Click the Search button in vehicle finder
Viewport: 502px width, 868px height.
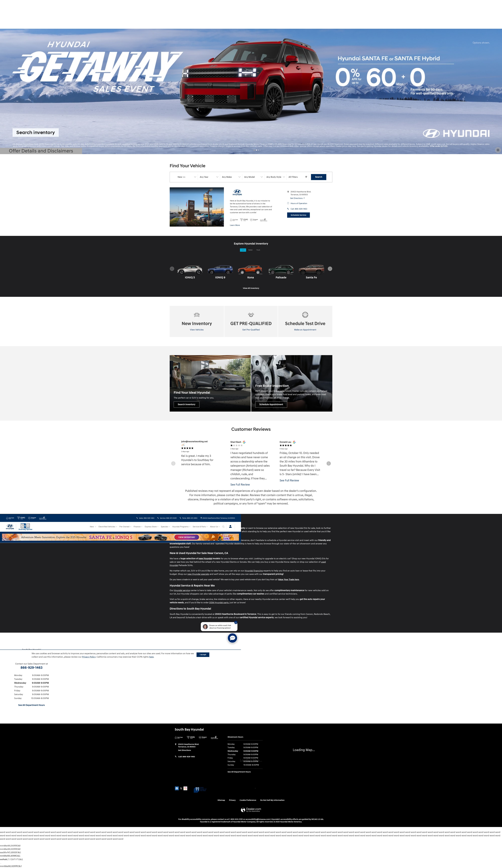[319, 177]
